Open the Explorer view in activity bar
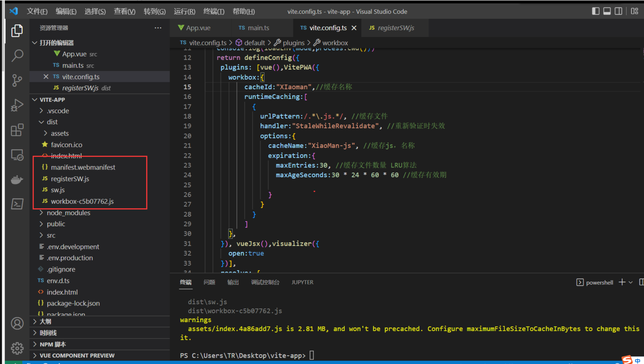Viewport: 644px width, 364px height. (17, 31)
